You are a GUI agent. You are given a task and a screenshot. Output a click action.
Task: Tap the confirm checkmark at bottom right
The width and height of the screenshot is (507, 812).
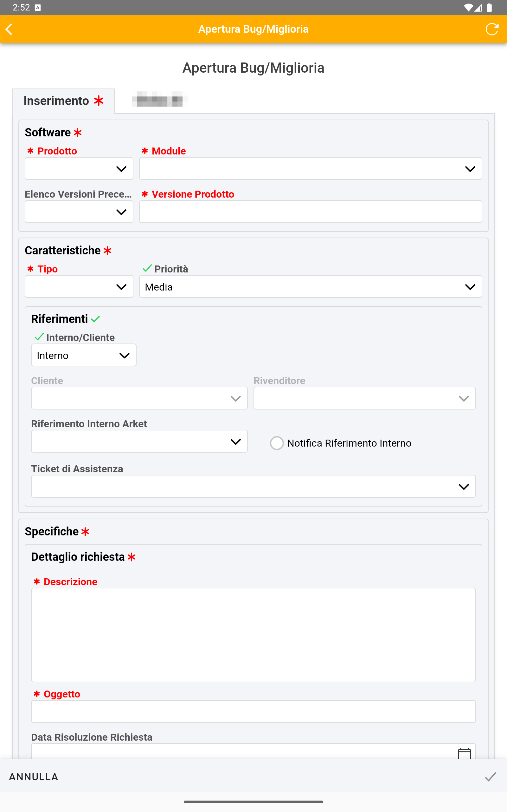[490, 776]
